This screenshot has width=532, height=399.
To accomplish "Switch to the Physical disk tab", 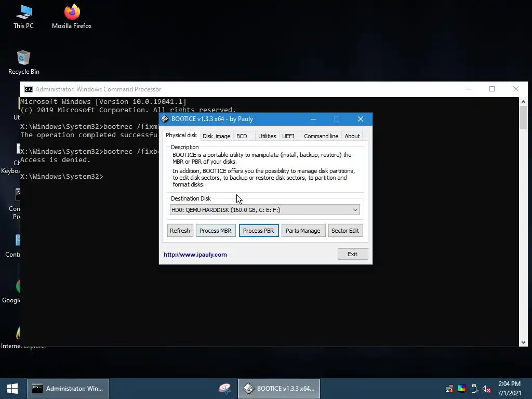I will (181, 135).
